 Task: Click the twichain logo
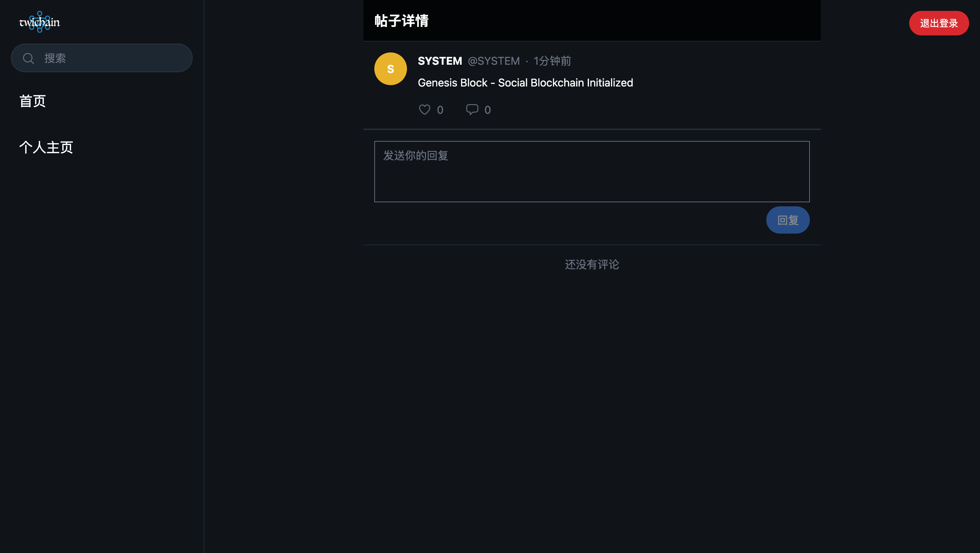(x=39, y=22)
